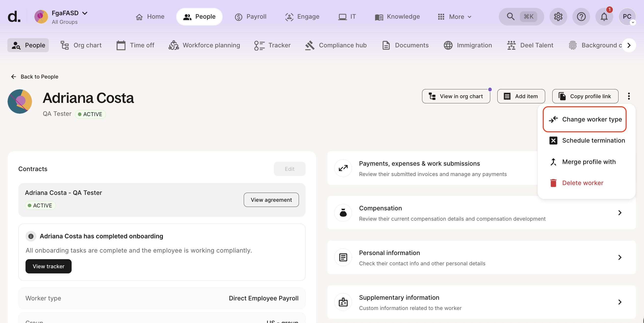The height and width of the screenshot is (323, 644).
Task: Click the Deel logo
Action: click(14, 17)
